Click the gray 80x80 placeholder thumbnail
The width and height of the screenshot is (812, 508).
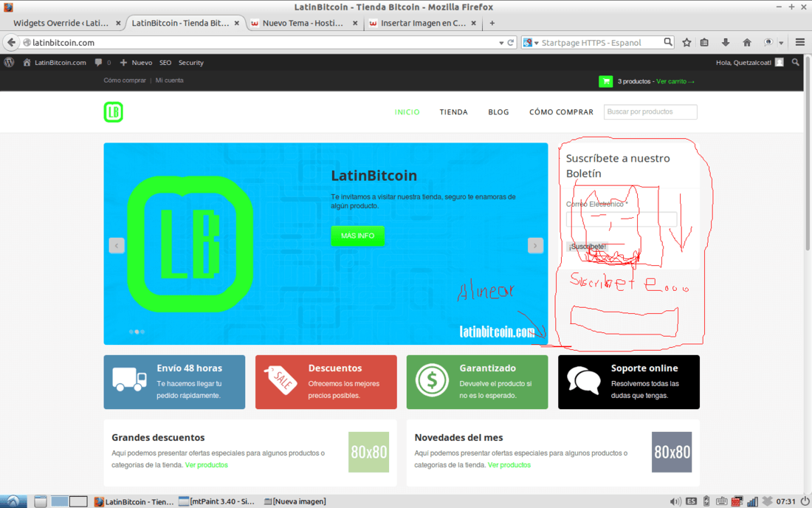coord(672,452)
